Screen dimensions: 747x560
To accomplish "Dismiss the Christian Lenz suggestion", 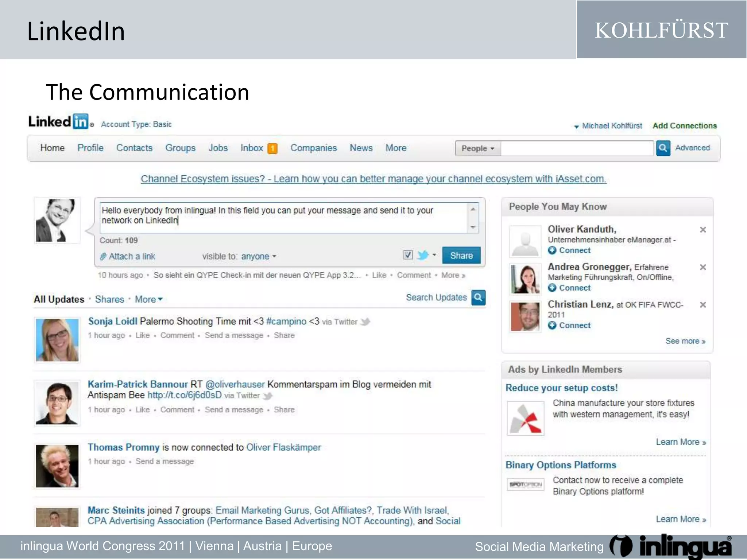I will click(703, 305).
